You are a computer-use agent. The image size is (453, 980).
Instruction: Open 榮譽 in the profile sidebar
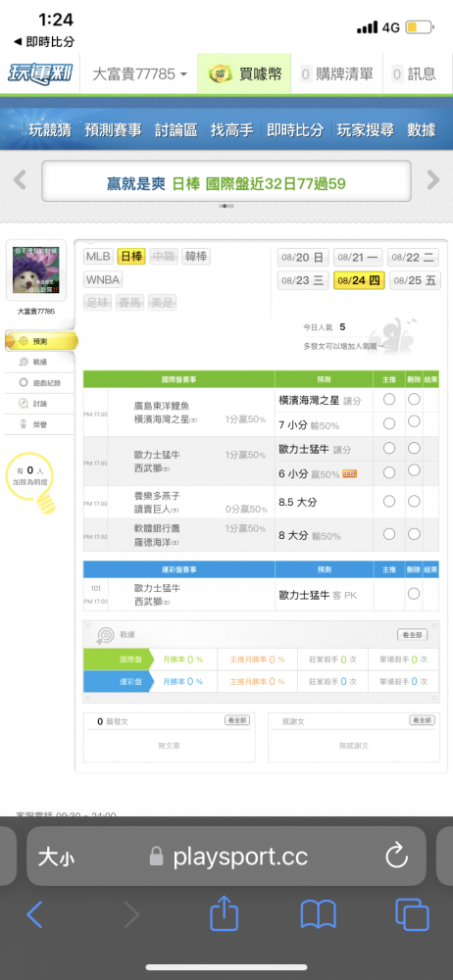[x=39, y=424]
